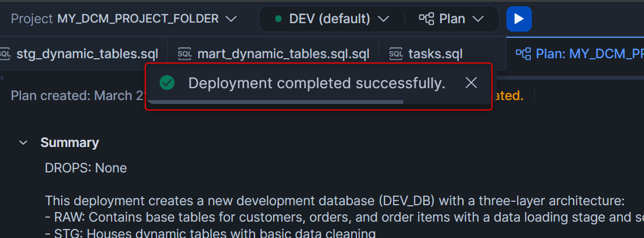Click the workflow icon in the Plan dropdown
644x238 pixels.
click(x=427, y=19)
